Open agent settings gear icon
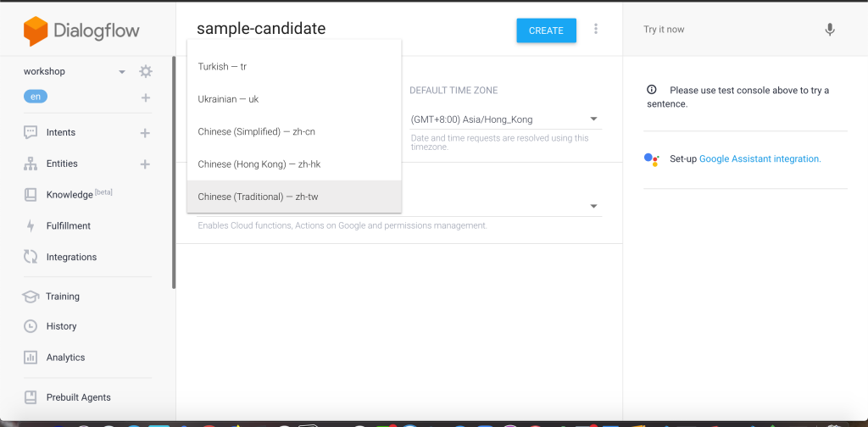 coord(146,71)
